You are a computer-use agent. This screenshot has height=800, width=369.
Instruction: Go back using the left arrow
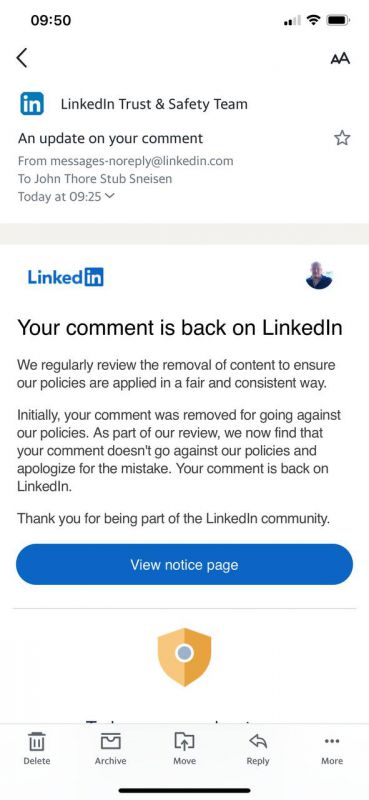point(21,58)
